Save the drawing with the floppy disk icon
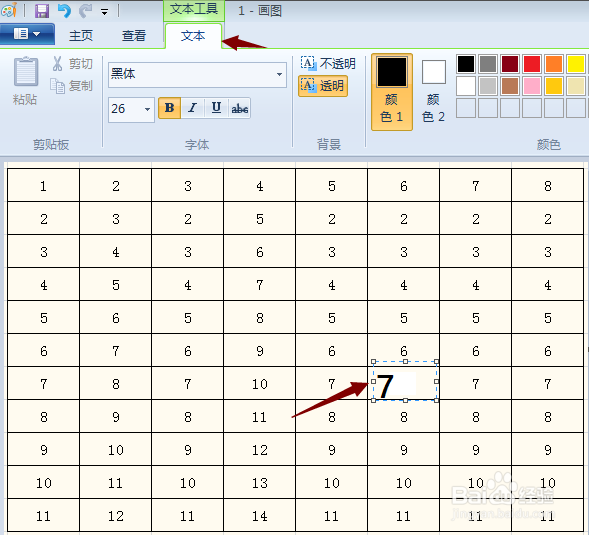Viewport: 589px width, 535px height. 42,11
